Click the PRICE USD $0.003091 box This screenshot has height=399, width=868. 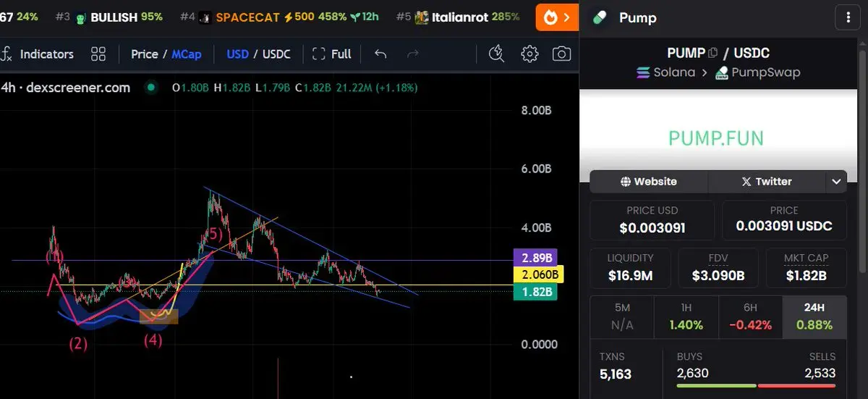pos(652,221)
